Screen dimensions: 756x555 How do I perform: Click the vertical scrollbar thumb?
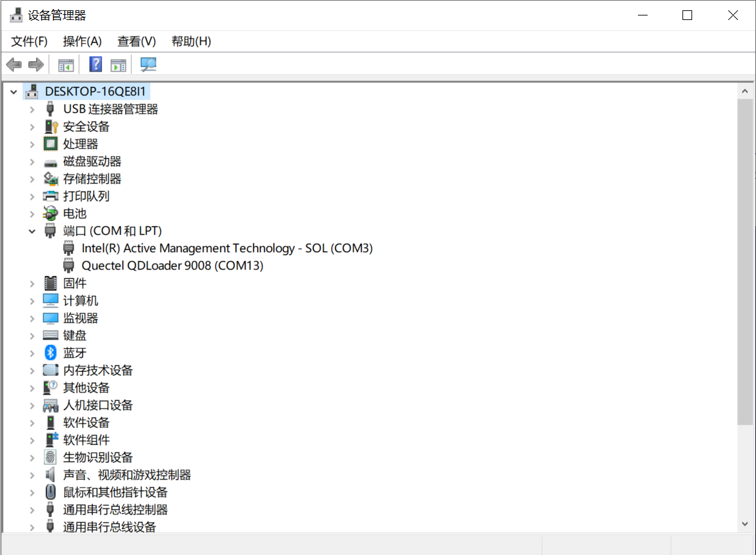coord(745,262)
